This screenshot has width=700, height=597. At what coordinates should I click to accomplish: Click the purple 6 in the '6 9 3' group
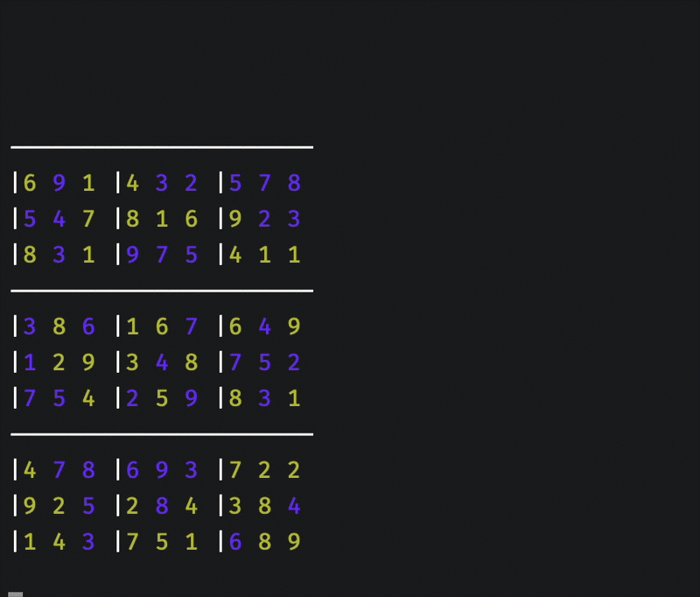[x=133, y=470]
